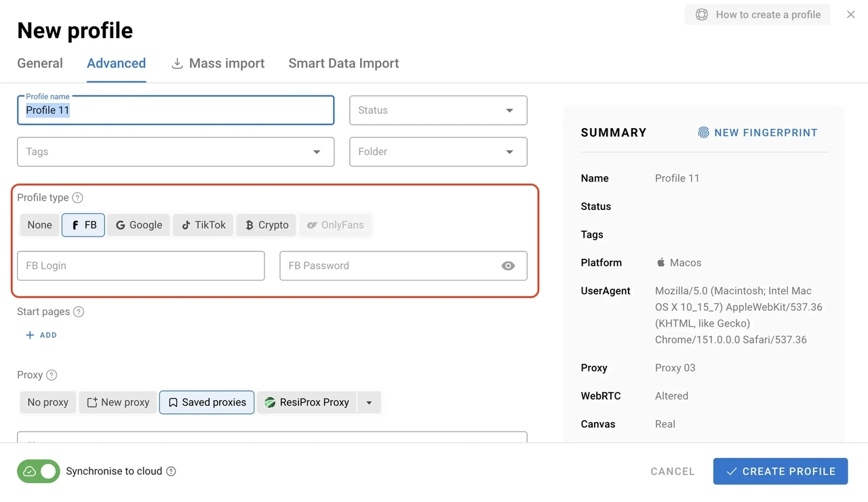This screenshot has width=868, height=502.
Task: Switch to the General tab
Action: pyautogui.click(x=40, y=63)
